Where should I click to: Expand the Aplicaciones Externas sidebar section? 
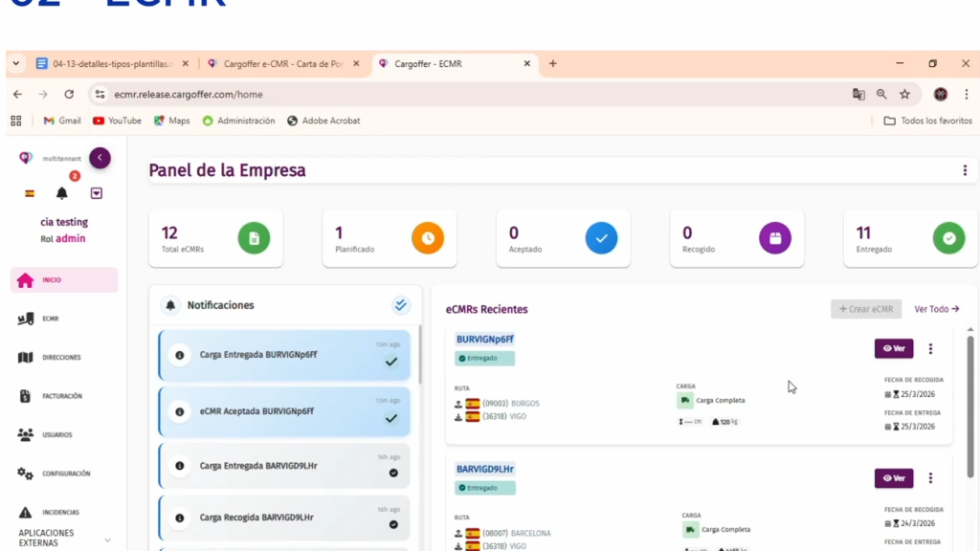coord(107,540)
